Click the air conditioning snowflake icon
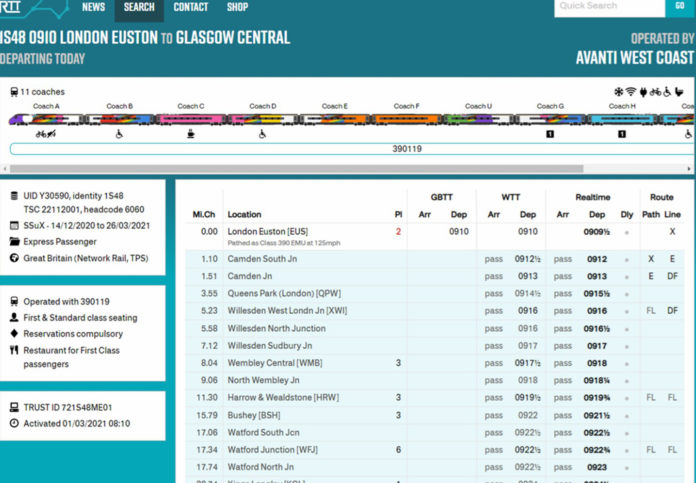The width and height of the screenshot is (696, 483). tap(619, 92)
